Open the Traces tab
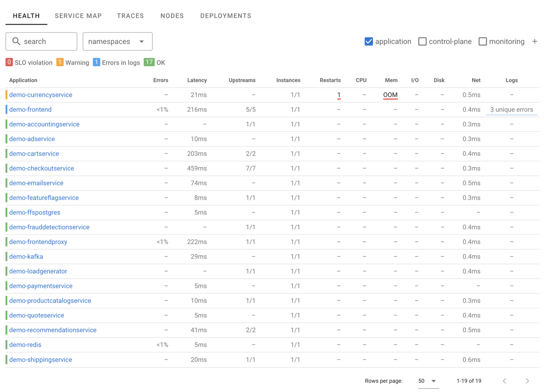 point(130,16)
